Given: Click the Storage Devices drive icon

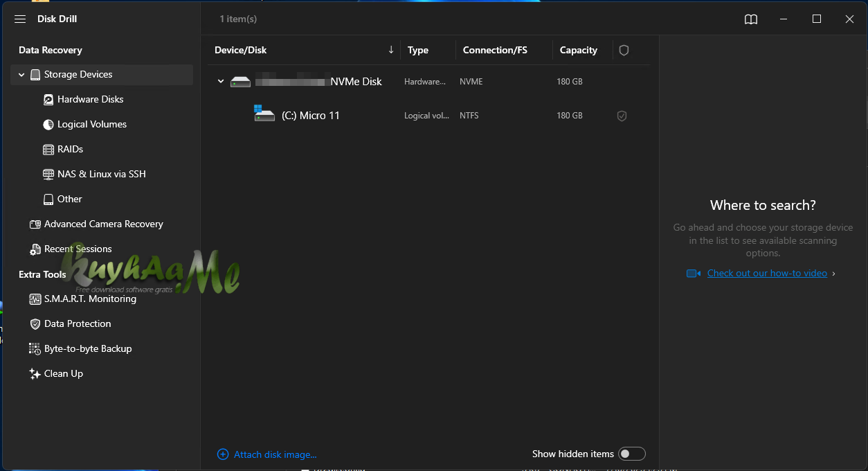Looking at the screenshot, I should 35,75.
